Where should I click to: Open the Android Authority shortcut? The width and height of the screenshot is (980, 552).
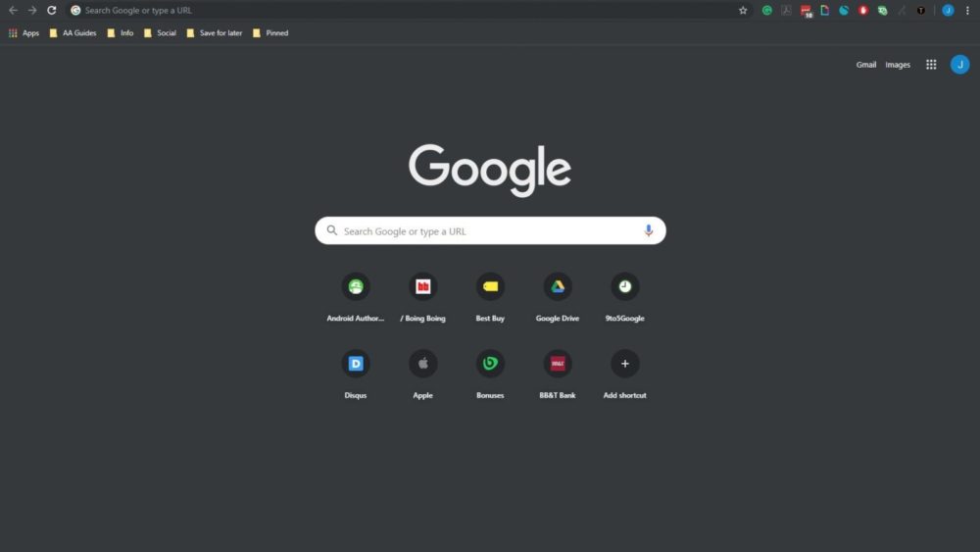pos(356,298)
